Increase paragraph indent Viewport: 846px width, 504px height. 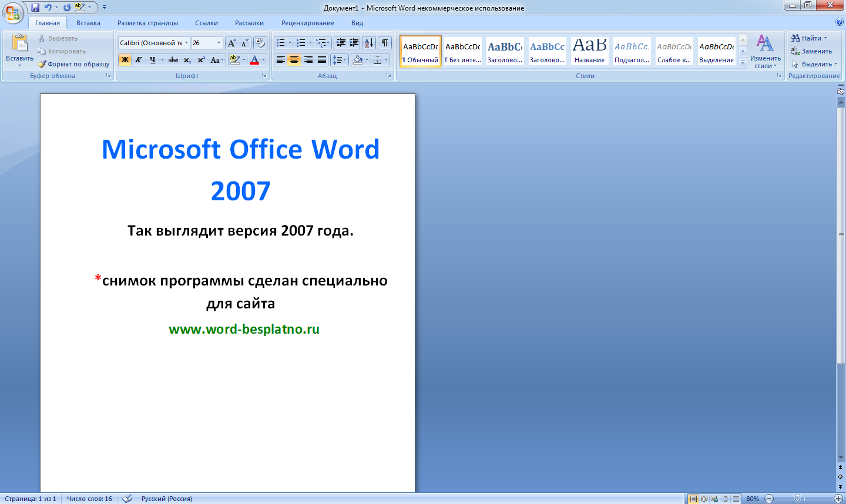point(354,43)
